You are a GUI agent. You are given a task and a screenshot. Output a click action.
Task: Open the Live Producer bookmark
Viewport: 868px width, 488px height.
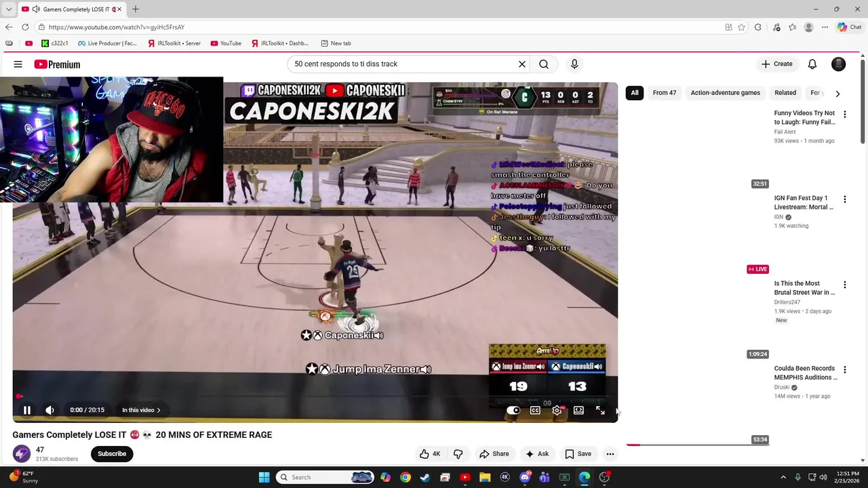pos(107,43)
